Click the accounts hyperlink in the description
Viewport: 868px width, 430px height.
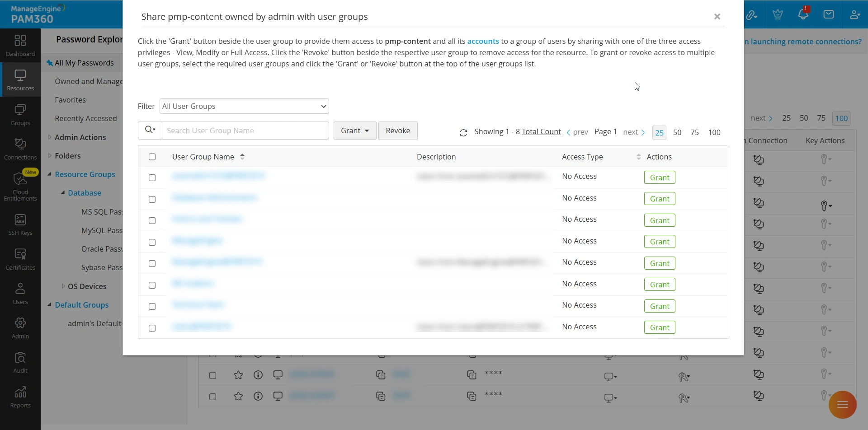click(x=483, y=41)
